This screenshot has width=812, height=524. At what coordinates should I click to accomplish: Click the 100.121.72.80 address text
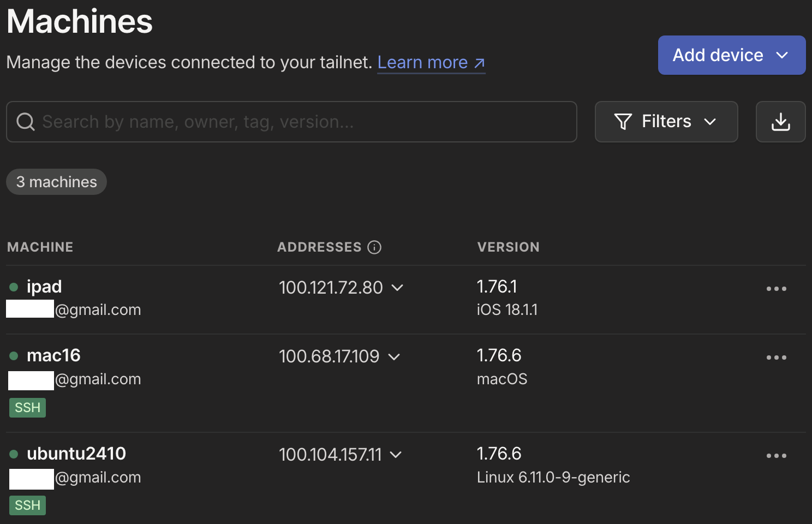click(x=331, y=288)
